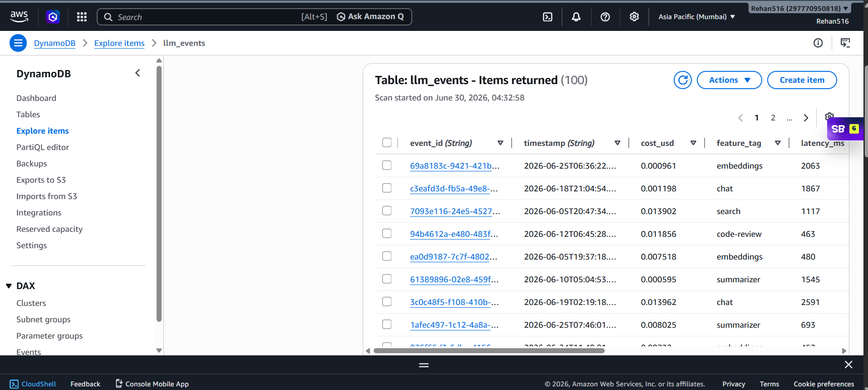Open Reserved capacity in the sidebar

(49, 229)
